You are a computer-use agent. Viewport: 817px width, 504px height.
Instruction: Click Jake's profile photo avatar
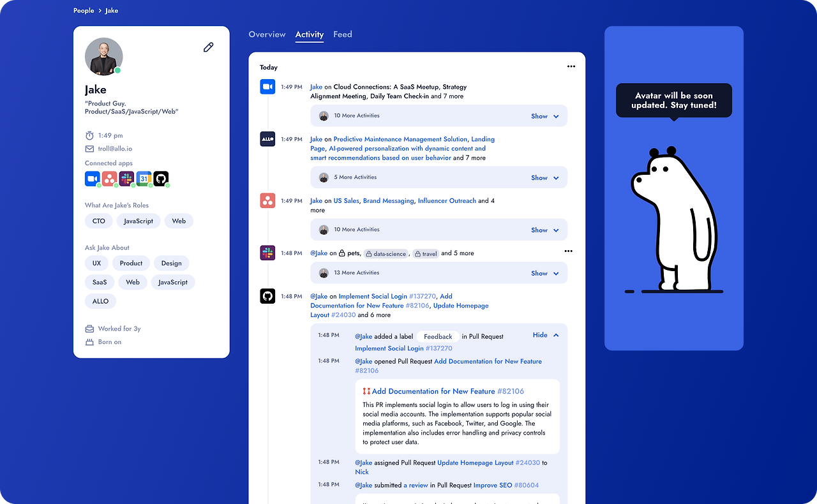click(103, 57)
